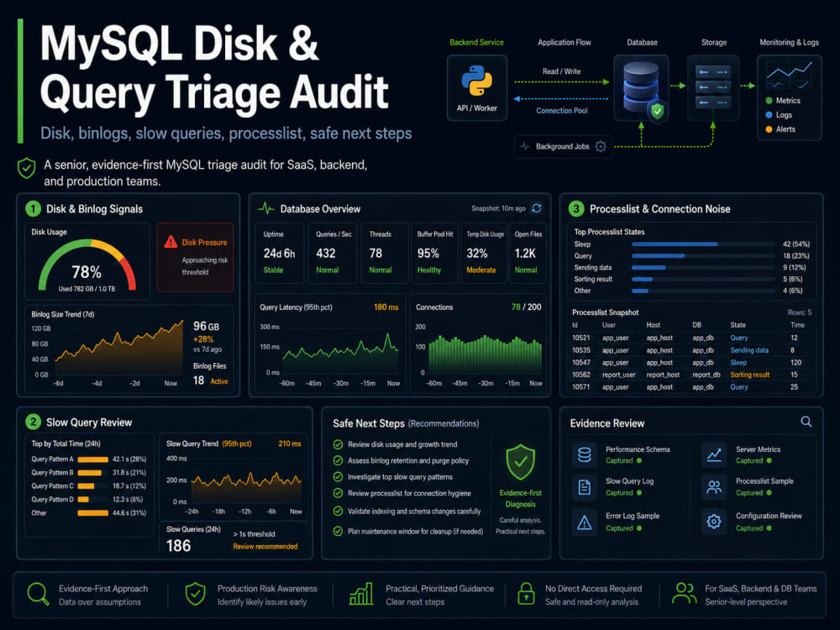The image size is (840, 630).
Task: Click the Python API / Worker icon
Action: pyautogui.click(x=476, y=81)
